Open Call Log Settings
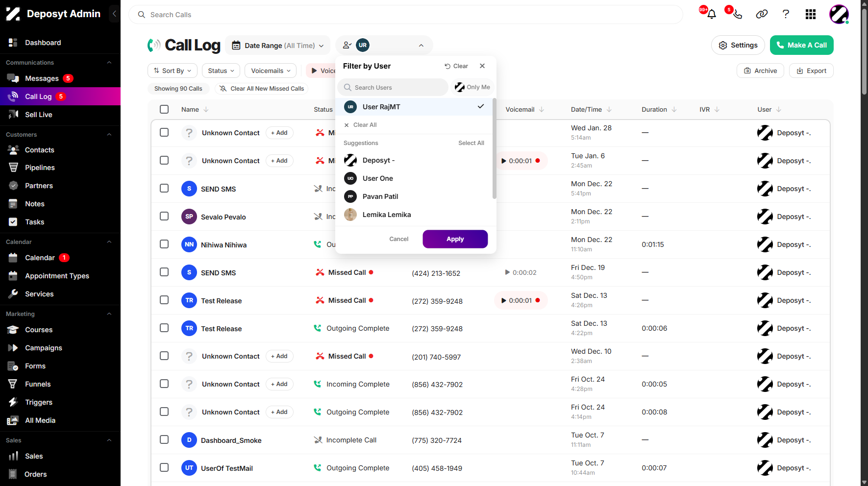The width and height of the screenshot is (868, 486). [x=738, y=45]
